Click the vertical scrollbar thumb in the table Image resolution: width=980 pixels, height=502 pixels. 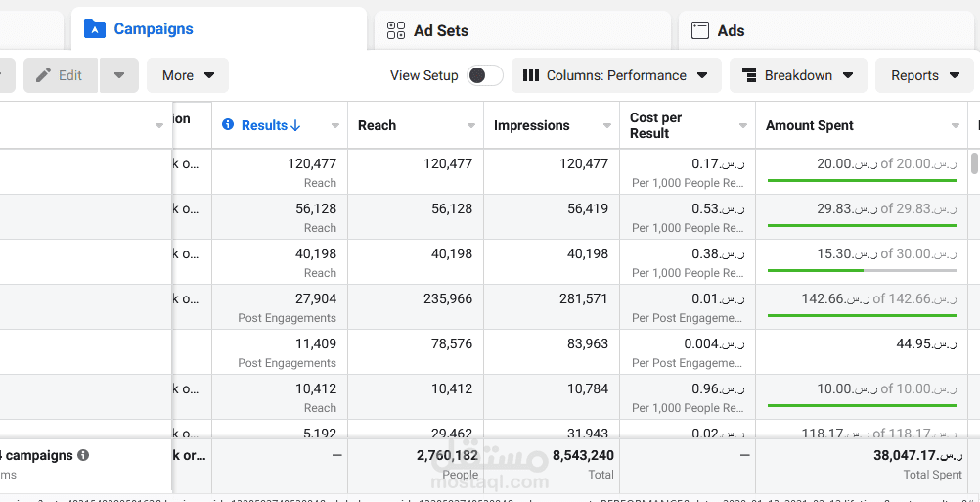coord(974,163)
